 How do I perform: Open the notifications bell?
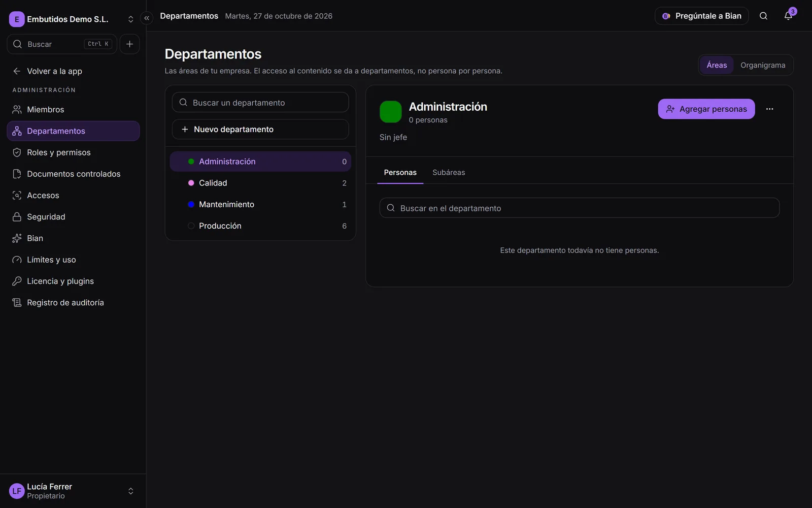788,16
